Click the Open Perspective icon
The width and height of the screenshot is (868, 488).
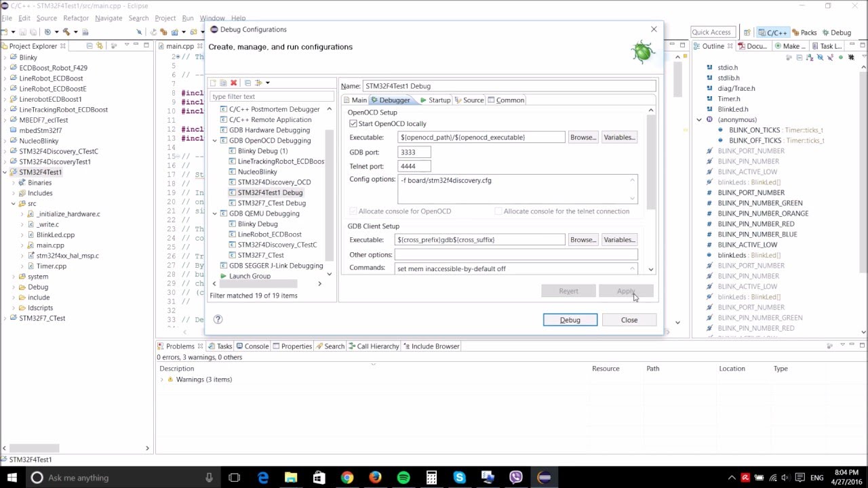pyautogui.click(x=747, y=33)
